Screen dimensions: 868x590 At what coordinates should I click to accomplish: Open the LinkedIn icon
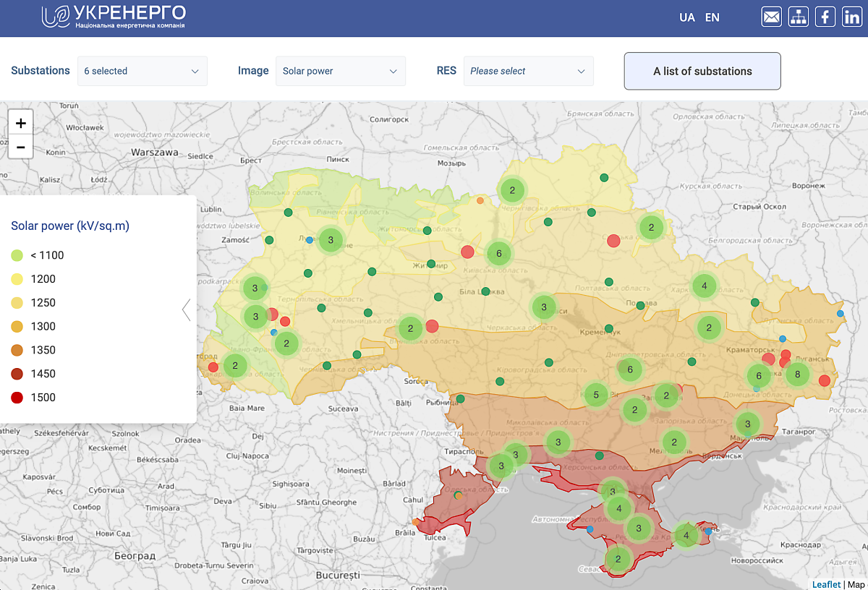(852, 17)
